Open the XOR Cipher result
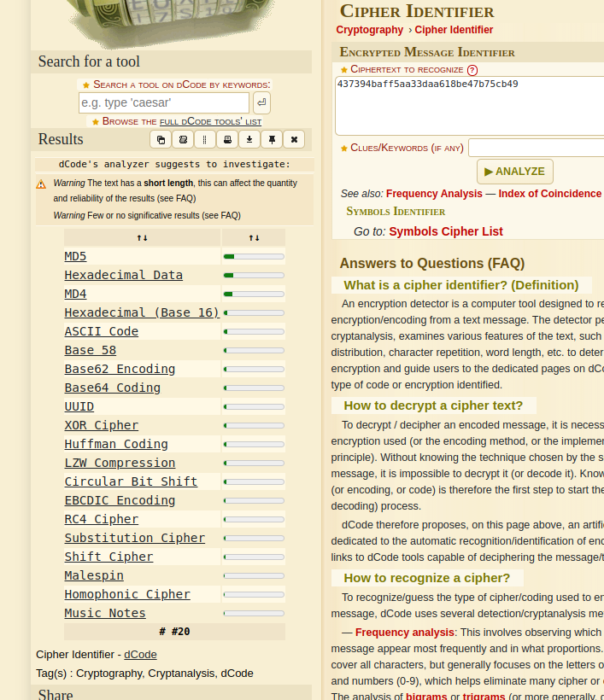 pos(102,425)
